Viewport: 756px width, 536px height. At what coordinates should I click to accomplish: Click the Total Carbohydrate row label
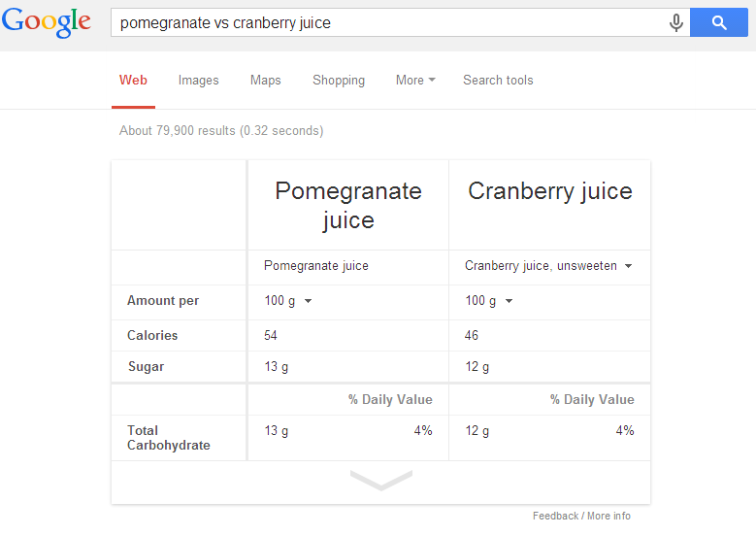coord(168,438)
